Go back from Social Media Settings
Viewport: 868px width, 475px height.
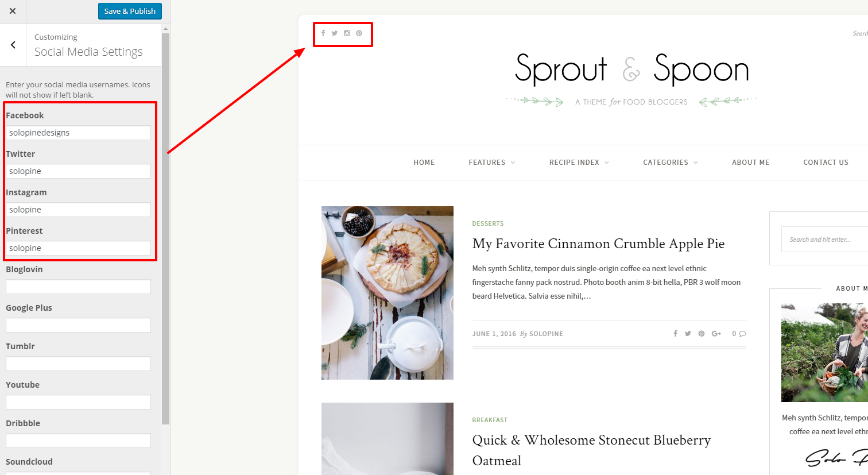[x=13, y=45]
